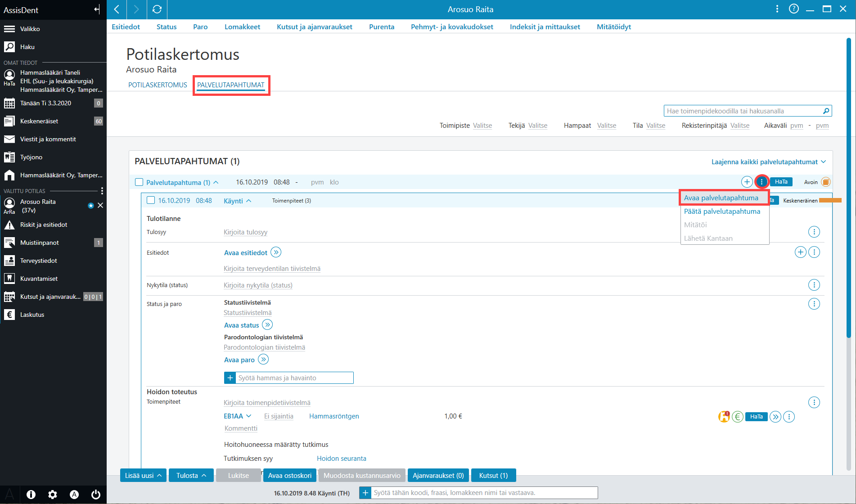Viewport: 856px width, 504px height.
Task: Open the Lisää uusi dropdown button
Action: [x=143, y=475]
